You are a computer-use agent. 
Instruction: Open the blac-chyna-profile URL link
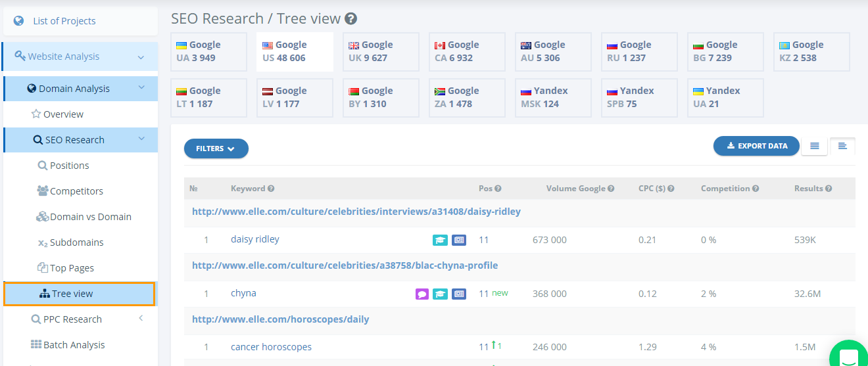[x=345, y=265]
